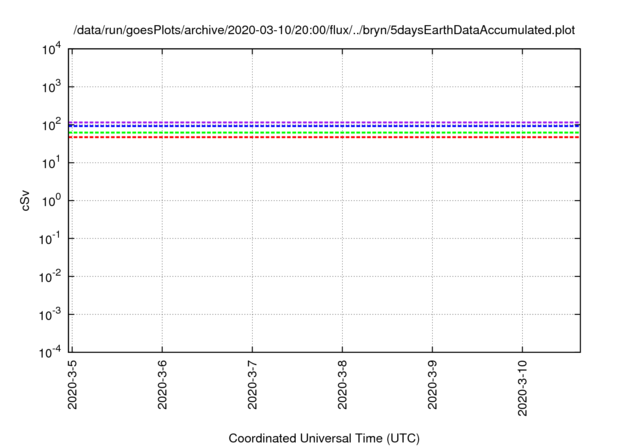Select the purple dashed data line
Viewport: 640px width, 448px height.
[324, 122]
